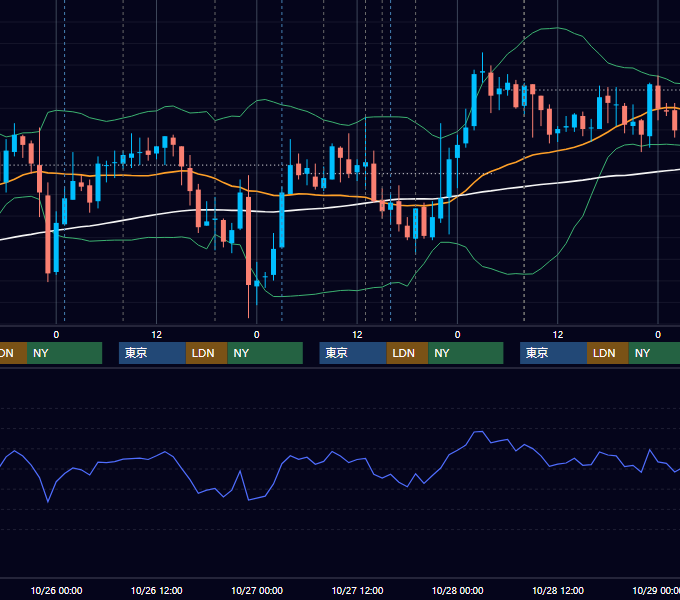Click the 10/26 00:00 date label
Viewport: 680px width, 600px height.
[56, 590]
